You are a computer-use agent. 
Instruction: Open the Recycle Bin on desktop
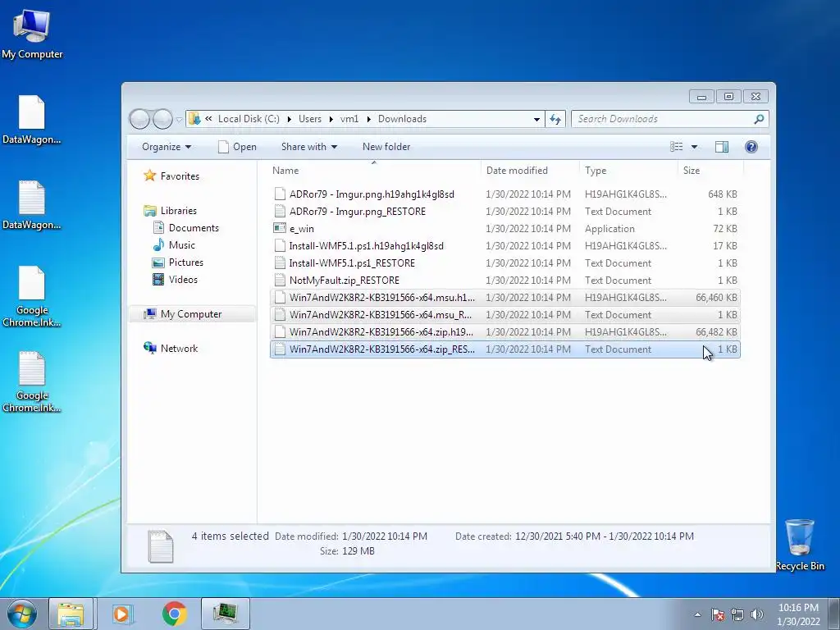tap(800, 545)
